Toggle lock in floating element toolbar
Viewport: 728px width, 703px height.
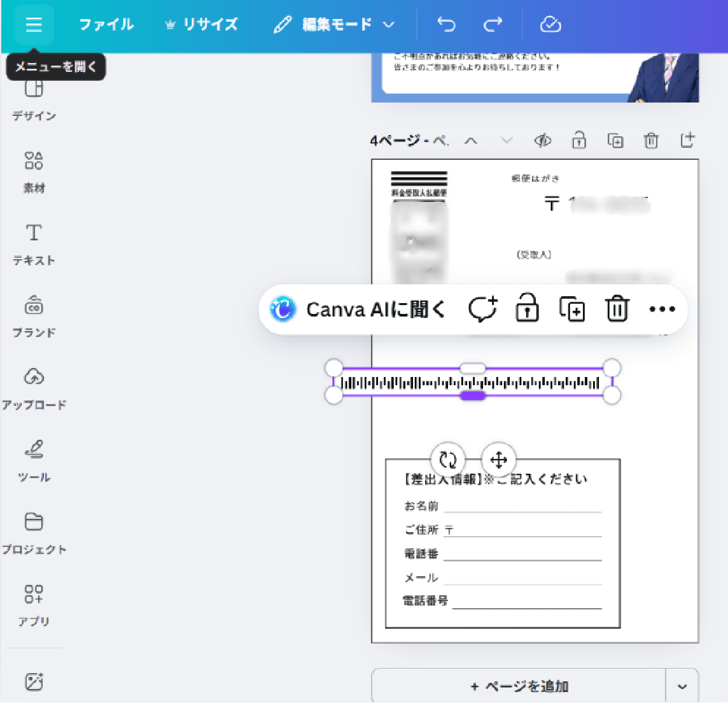[527, 309]
